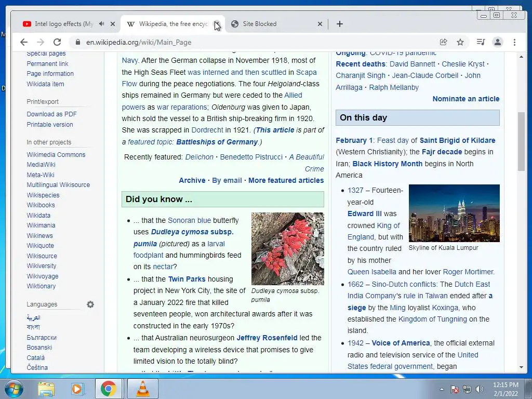
Task: Click the browser forward arrow
Action: point(41,42)
